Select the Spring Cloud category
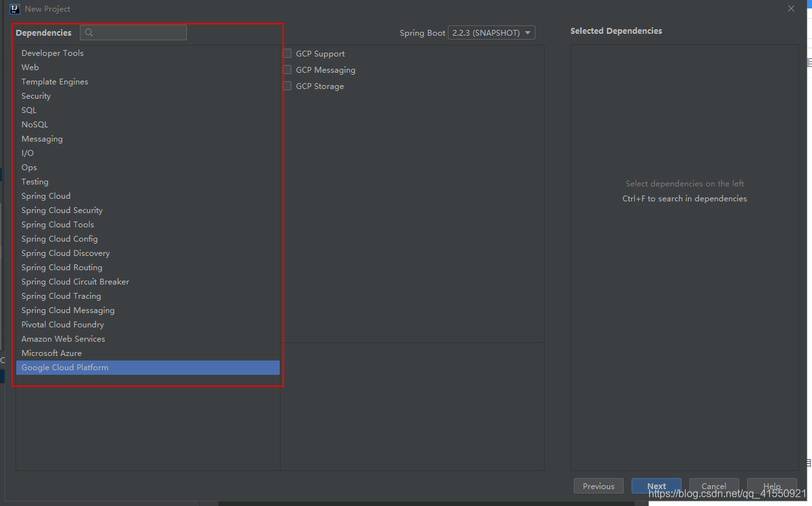The width and height of the screenshot is (812, 506). point(148,196)
